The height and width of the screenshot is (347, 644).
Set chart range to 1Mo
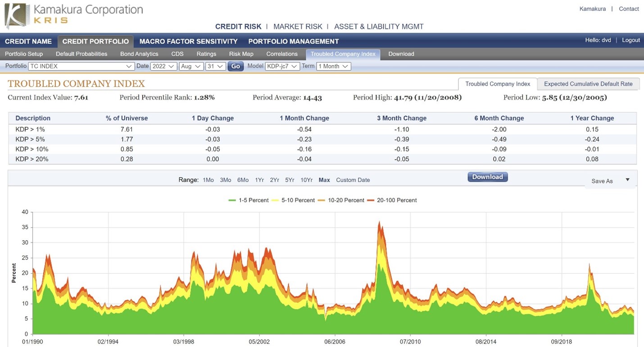point(208,180)
